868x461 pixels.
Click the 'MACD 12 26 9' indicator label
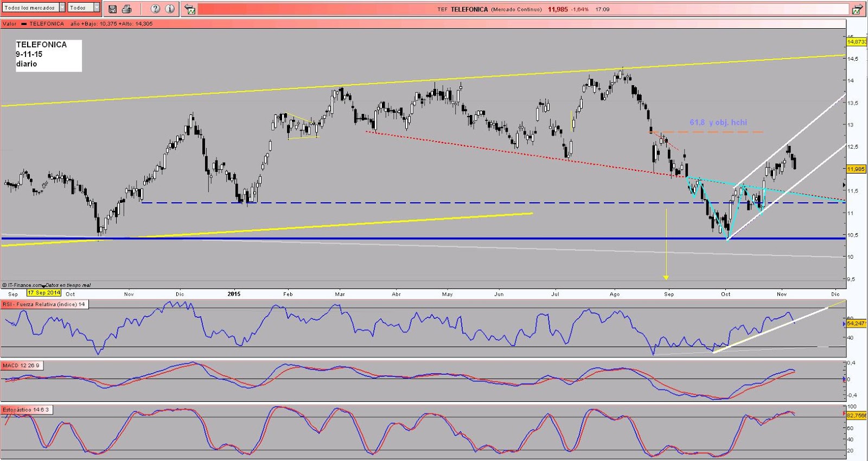pyautogui.click(x=21, y=366)
